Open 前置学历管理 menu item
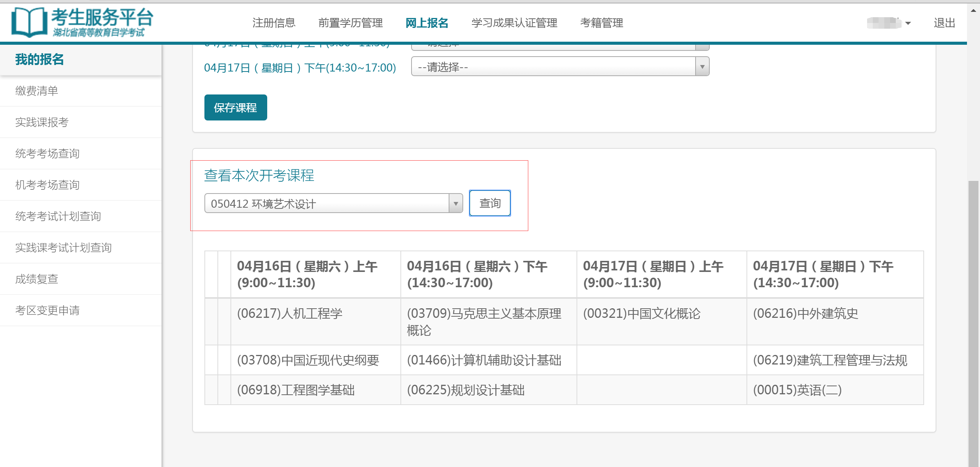This screenshot has width=980, height=467. point(350,23)
